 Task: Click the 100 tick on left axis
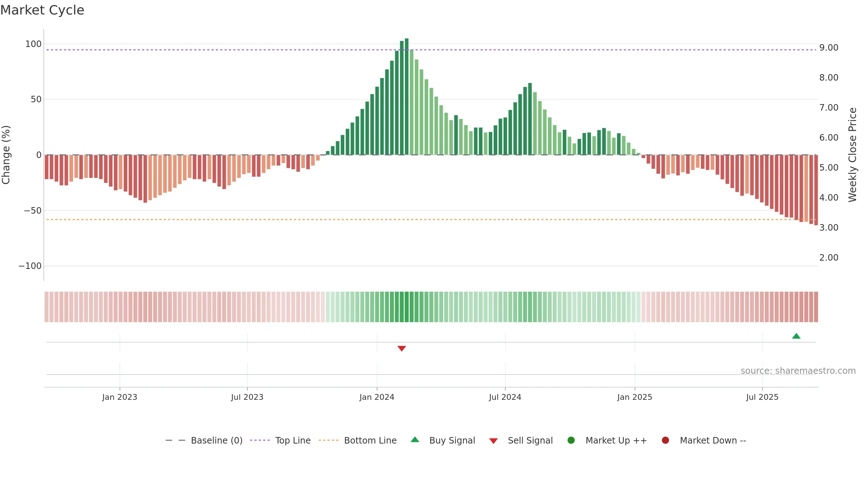click(x=33, y=44)
